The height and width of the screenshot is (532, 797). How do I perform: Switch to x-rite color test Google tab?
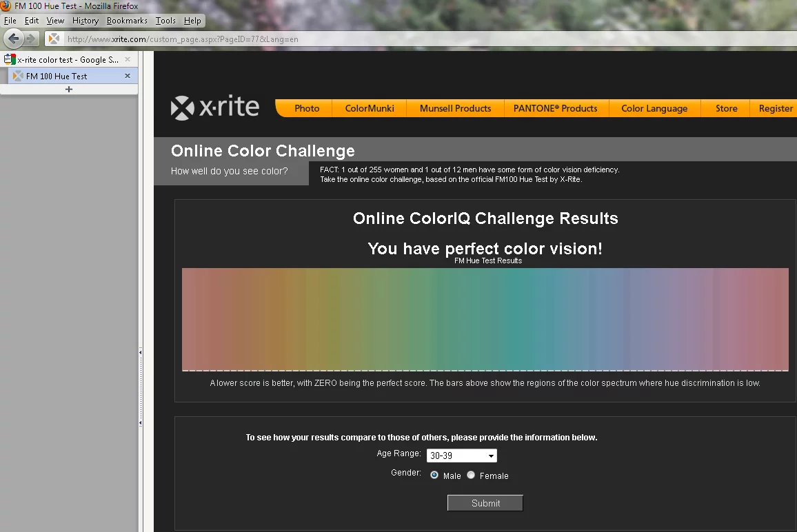[x=69, y=59]
